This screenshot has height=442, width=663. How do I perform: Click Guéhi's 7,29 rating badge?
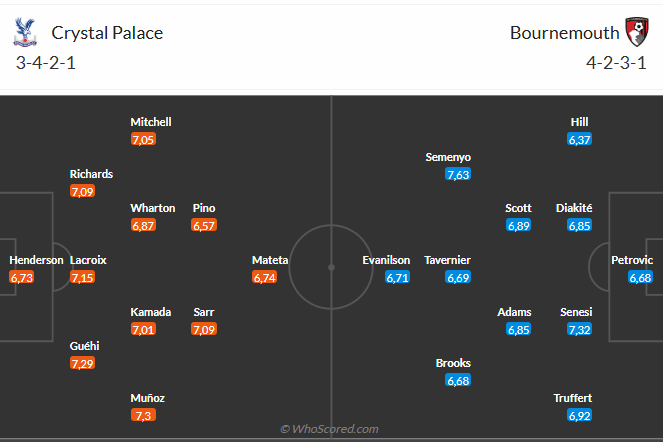[84, 363]
